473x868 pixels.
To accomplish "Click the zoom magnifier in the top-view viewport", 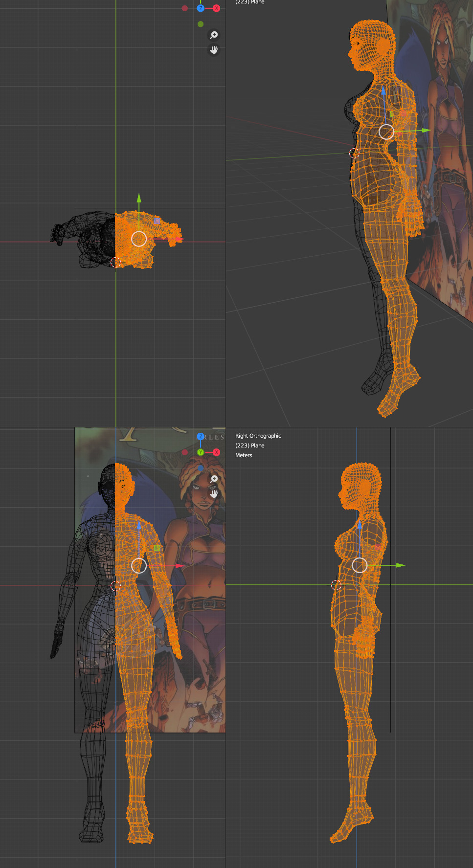I will coord(214,35).
